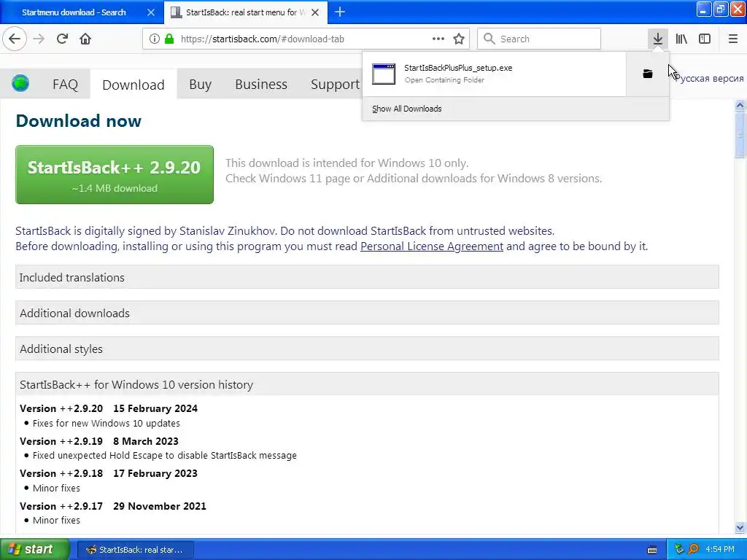Image resolution: width=747 pixels, height=560 pixels.
Task: Show site information icon in address bar
Action: 155,39
